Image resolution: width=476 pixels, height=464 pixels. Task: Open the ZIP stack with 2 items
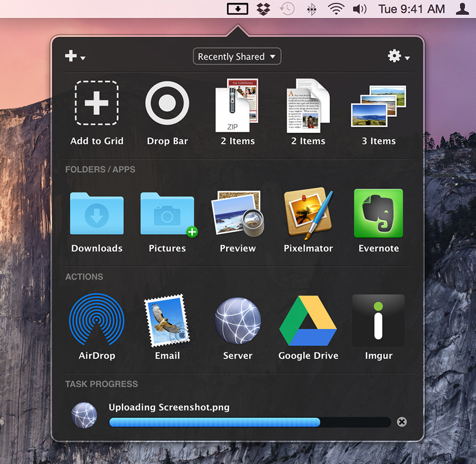tap(237, 106)
